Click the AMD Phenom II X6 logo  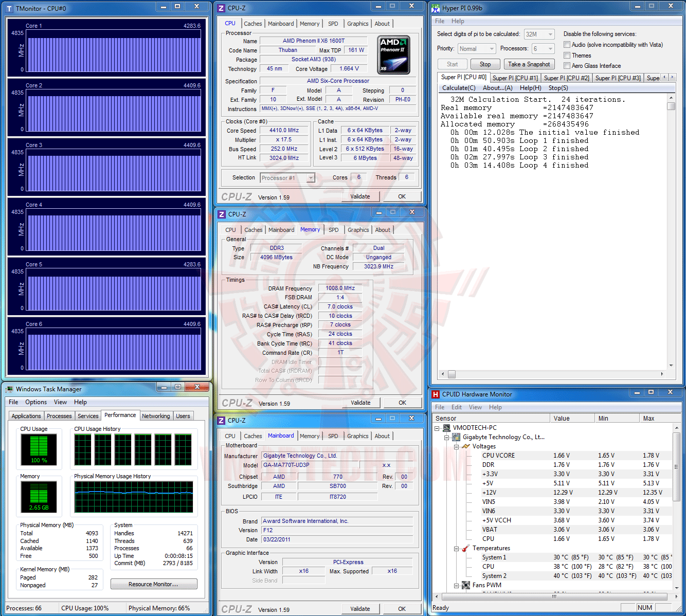393,55
